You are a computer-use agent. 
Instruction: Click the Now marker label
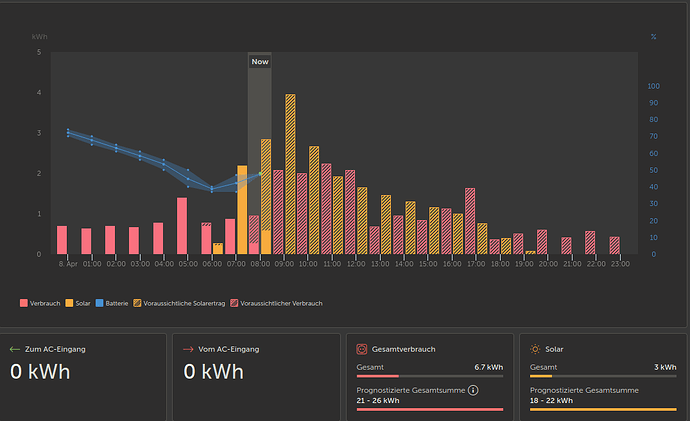[x=260, y=62]
